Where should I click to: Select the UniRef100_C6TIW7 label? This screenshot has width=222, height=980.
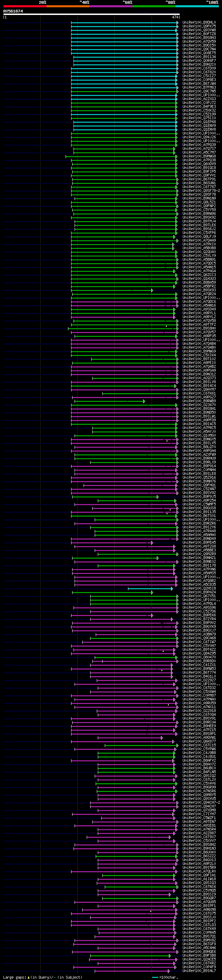pos(199,642)
